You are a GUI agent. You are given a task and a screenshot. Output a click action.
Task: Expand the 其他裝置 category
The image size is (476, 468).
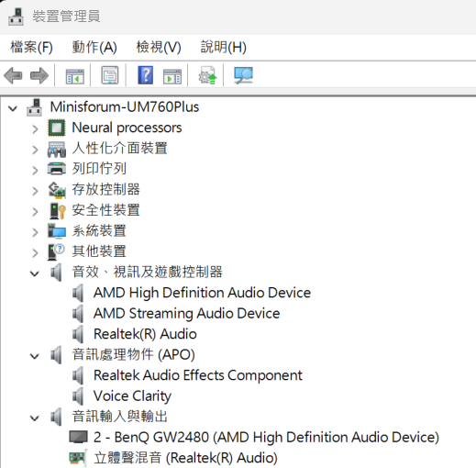click(35, 253)
